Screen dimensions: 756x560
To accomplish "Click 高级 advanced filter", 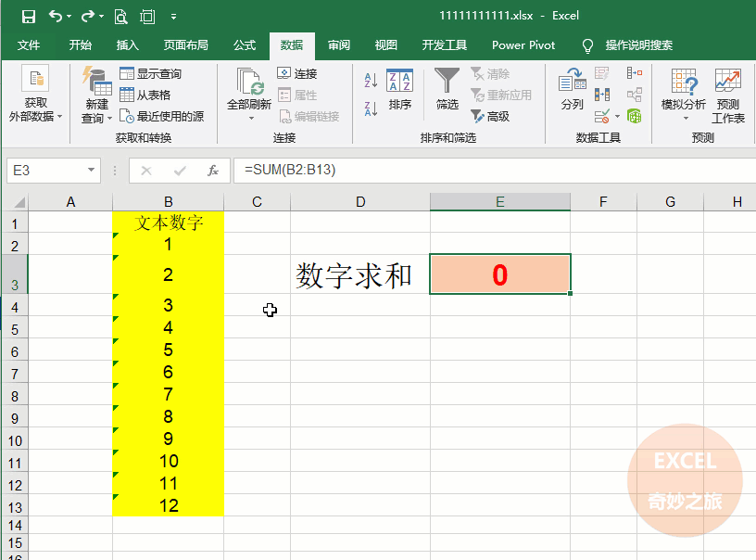I will (x=490, y=116).
